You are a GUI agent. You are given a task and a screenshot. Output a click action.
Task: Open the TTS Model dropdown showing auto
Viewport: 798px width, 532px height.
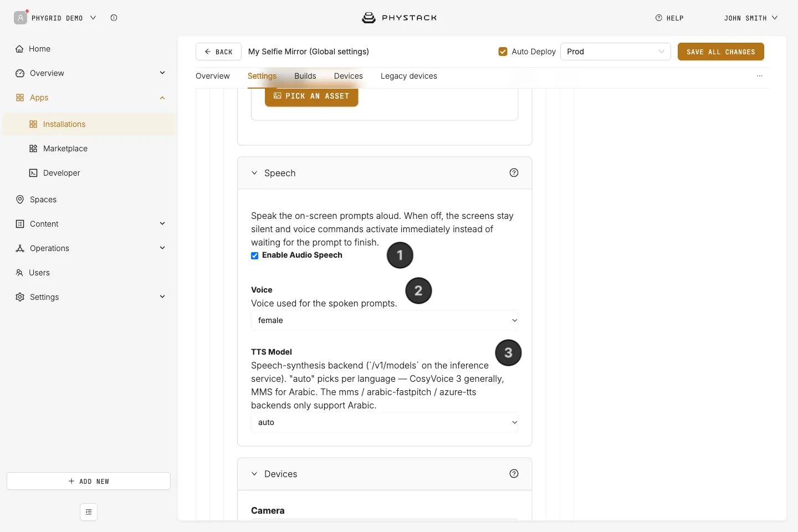point(385,422)
